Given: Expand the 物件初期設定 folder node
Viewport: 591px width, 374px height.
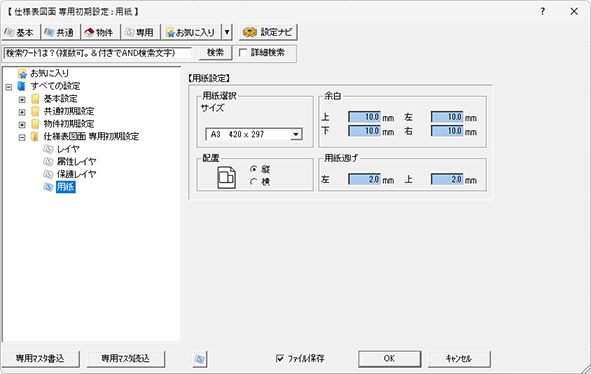Looking at the screenshot, I should pyautogui.click(x=22, y=125).
